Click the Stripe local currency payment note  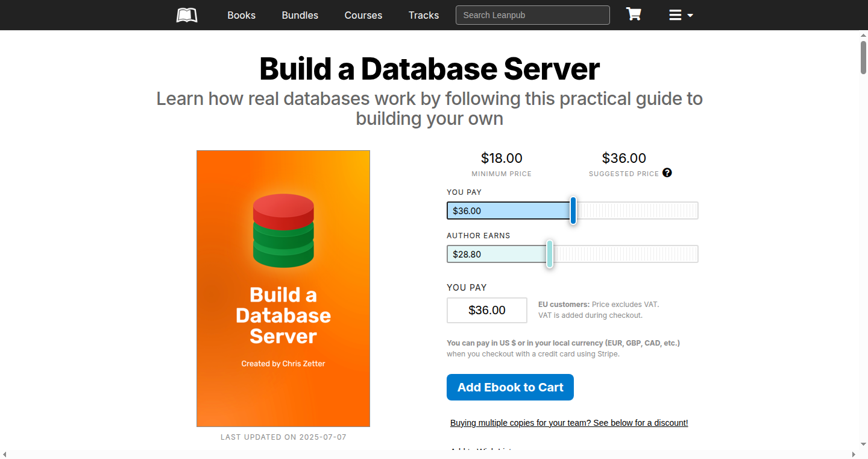(x=563, y=349)
